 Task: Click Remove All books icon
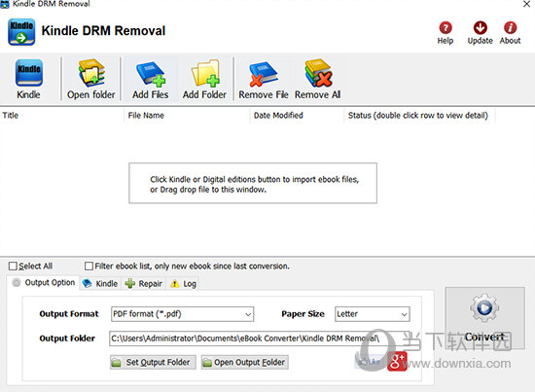pos(318,73)
